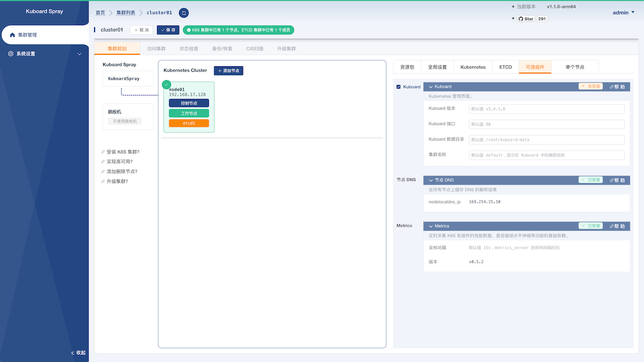Click the etcd1 tag on node01

(189, 123)
